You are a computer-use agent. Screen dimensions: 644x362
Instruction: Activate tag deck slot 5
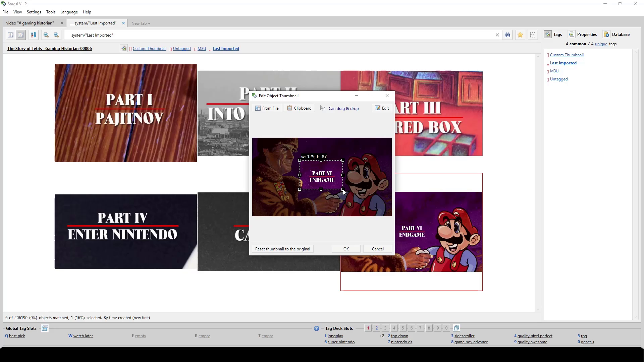point(403,328)
